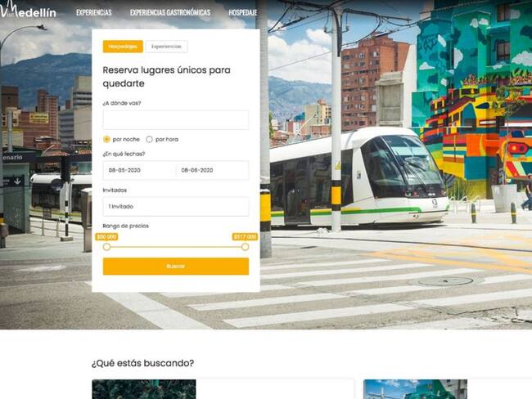The height and width of the screenshot is (399, 532).
Task: Click the maximum price slider handle
Action: click(x=245, y=247)
